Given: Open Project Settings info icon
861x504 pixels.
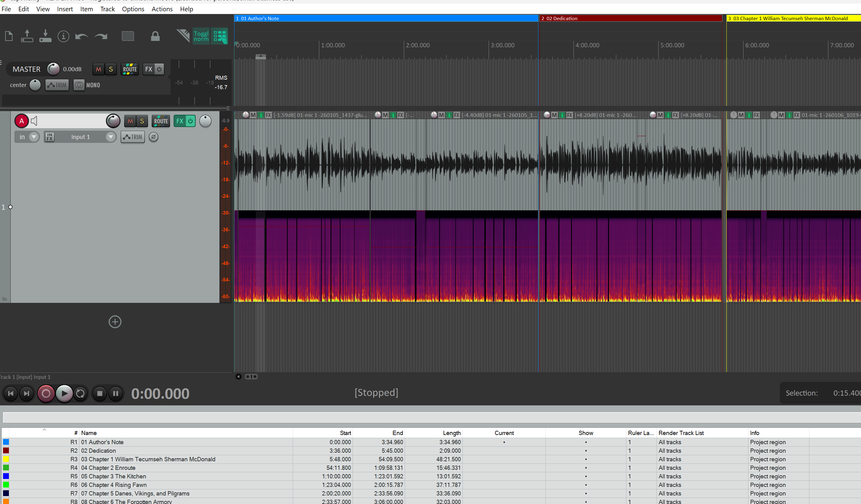Looking at the screenshot, I should [63, 36].
